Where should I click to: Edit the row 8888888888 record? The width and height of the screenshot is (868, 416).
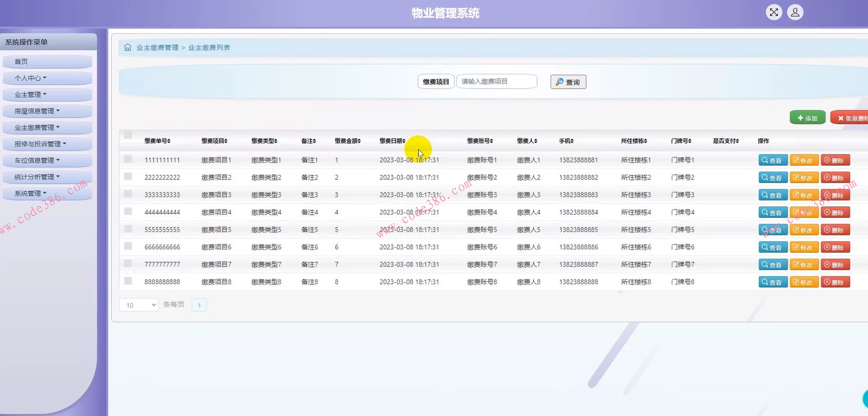click(x=804, y=282)
